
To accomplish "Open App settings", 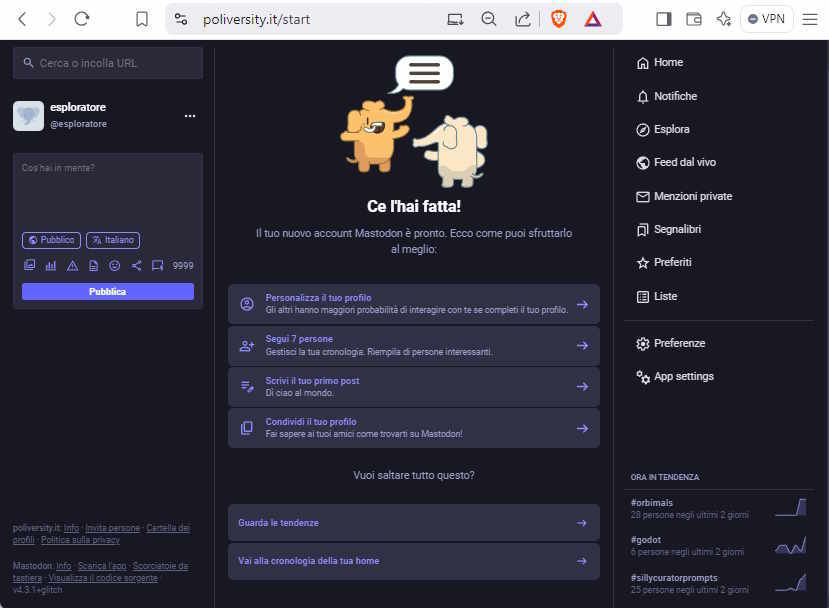I will (675, 376).
